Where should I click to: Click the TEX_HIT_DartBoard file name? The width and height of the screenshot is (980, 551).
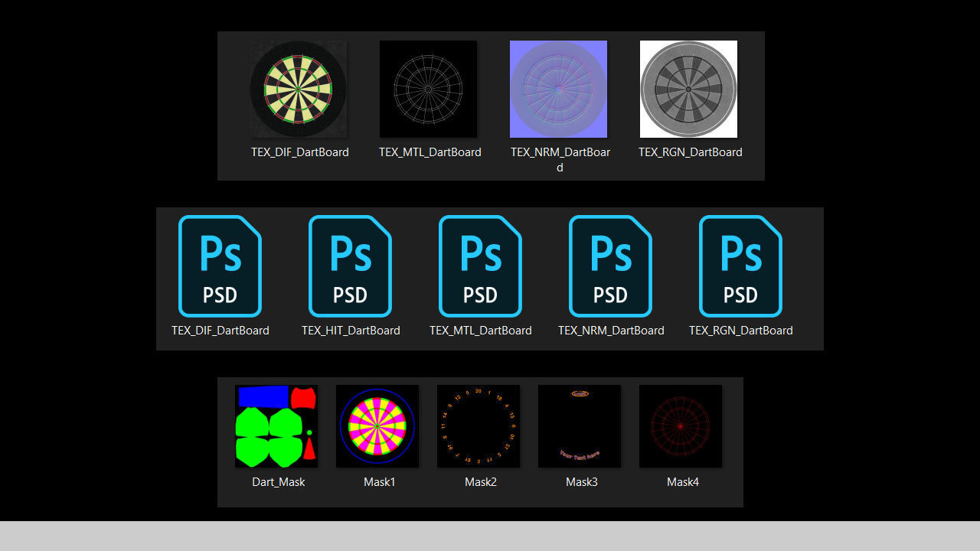click(x=351, y=331)
